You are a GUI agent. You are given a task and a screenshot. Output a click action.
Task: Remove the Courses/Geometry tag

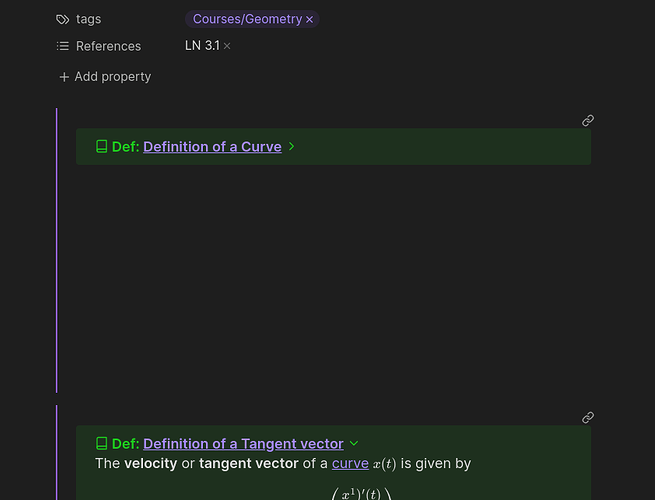pos(310,19)
